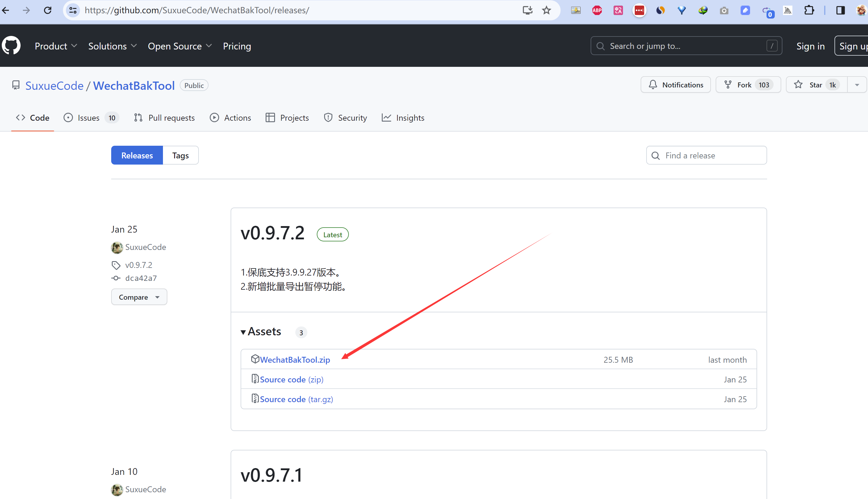Collapse the Assets section
The height and width of the screenshot is (499, 868).
[261, 331]
